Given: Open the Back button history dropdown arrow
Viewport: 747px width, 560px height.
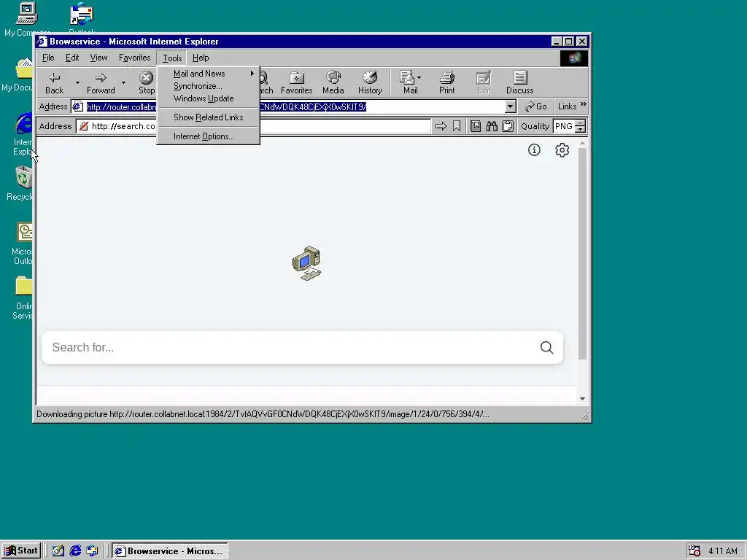Looking at the screenshot, I should pos(77,83).
